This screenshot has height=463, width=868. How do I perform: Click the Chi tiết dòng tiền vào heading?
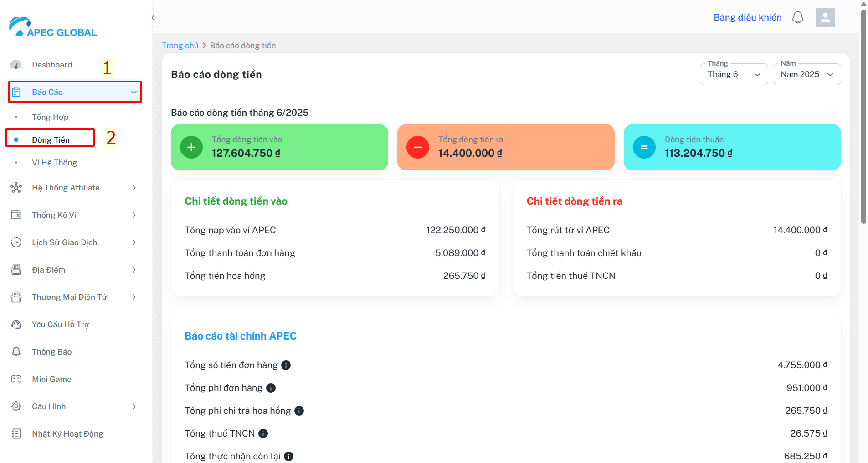[x=236, y=201]
